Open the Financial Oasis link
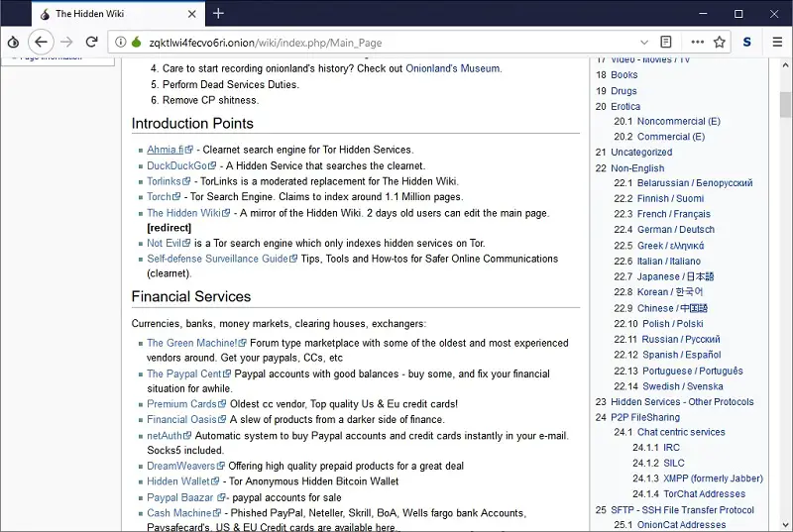Viewport: 793px width, 532px height. point(186,419)
